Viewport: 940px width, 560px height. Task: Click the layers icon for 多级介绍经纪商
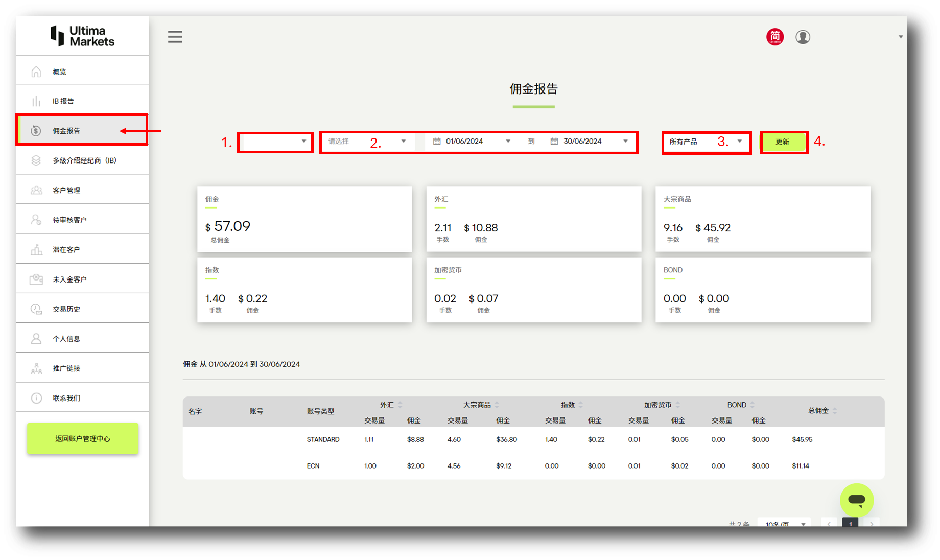tap(36, 160)
